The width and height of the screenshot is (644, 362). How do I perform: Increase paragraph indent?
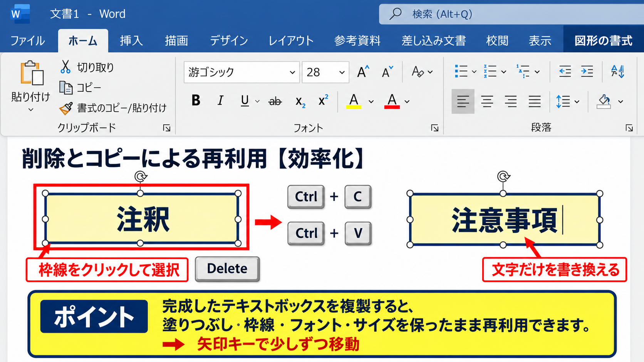tap(587, 72)
